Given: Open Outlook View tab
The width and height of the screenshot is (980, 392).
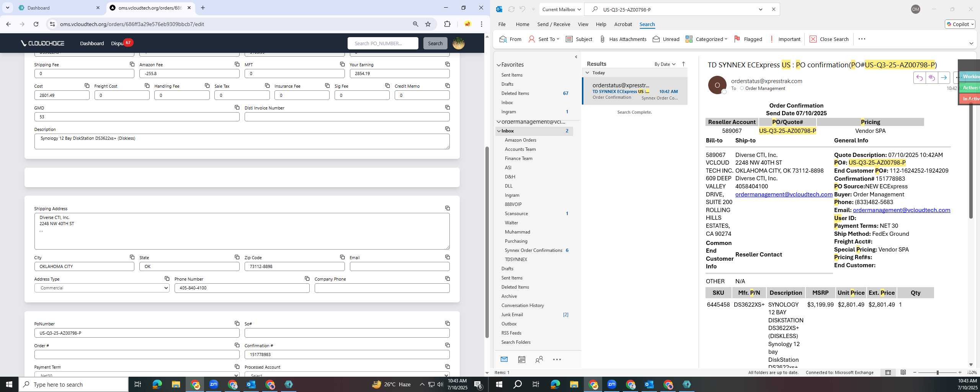Looking at the screenshot, I should click(x=583, y=24).
